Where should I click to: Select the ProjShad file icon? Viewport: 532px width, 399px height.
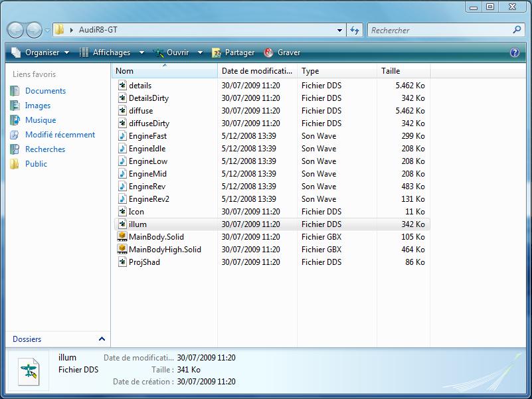pos(122,262)
